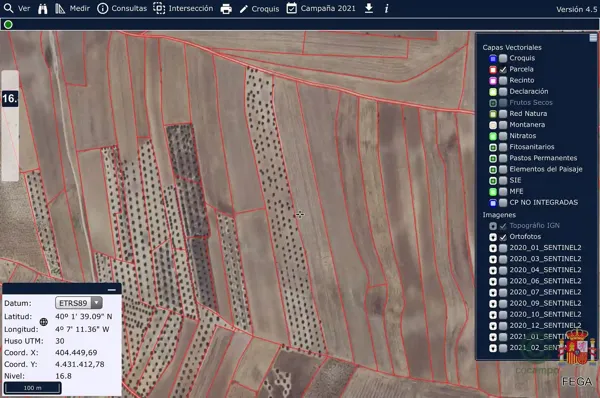Viewport: 600px width, 398px height.
Task: Open the Campaña 2021 menu
Action: (x=321, y=8)
